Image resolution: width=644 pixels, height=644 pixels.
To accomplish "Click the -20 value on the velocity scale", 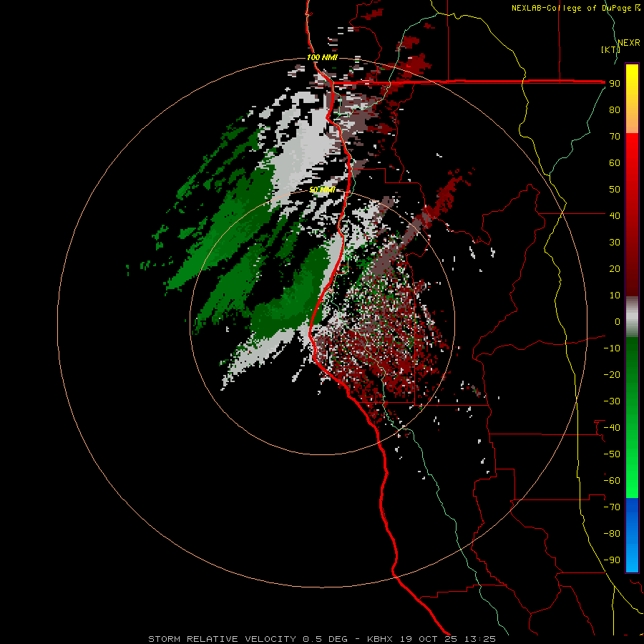I will 612,375.
